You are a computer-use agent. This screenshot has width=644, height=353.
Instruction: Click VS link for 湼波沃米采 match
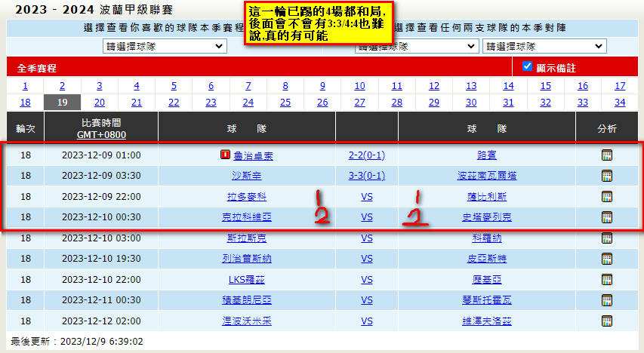(x=366, y=321)
